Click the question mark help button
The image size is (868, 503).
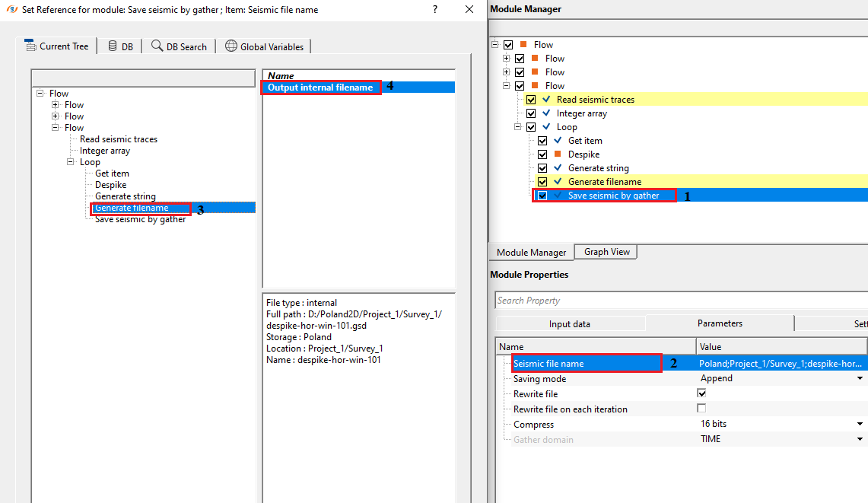coord(435,9)
